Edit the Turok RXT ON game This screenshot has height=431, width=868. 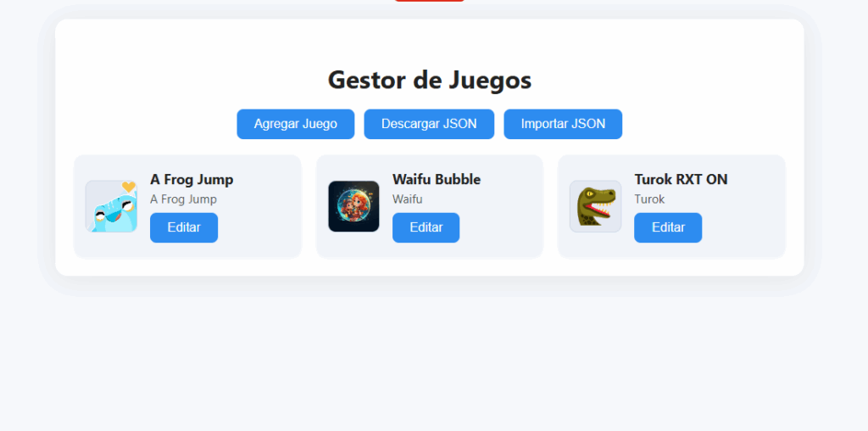(x=668, y=227)
